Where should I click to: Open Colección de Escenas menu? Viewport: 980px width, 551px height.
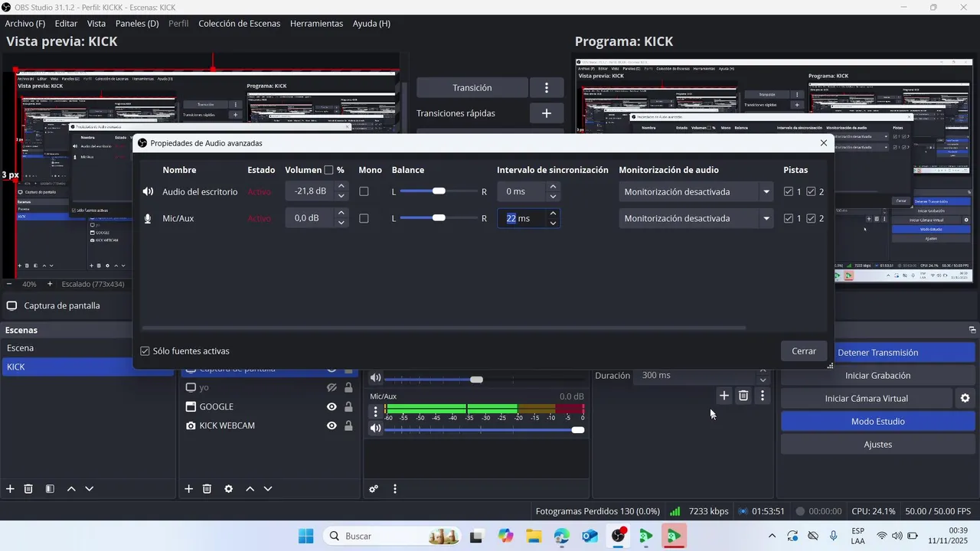(240, 24)
